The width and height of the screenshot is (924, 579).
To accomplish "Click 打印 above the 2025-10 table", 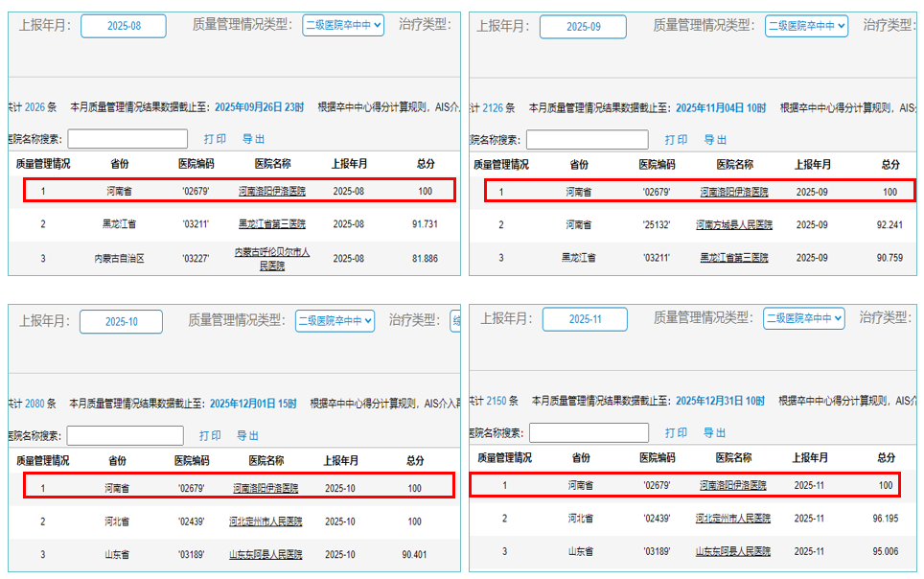I will click(211, 435).
